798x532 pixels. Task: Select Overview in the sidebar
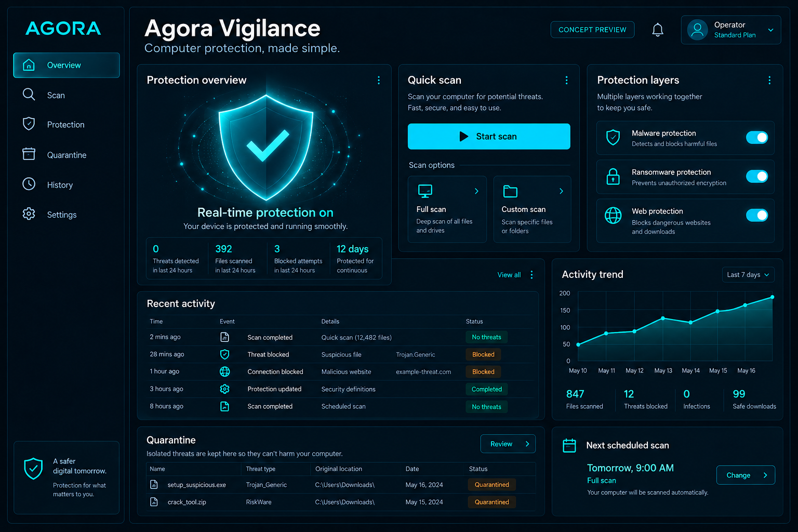66,65
